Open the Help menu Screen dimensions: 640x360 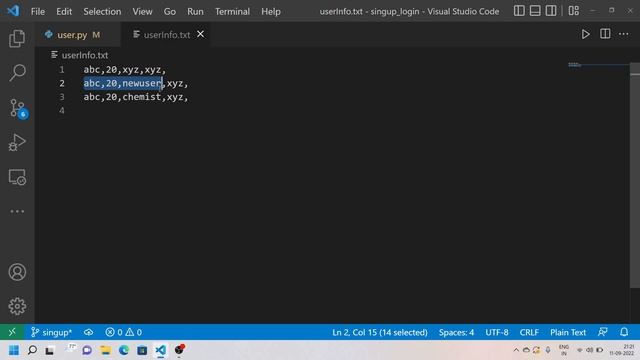click(x=271, y=11)
